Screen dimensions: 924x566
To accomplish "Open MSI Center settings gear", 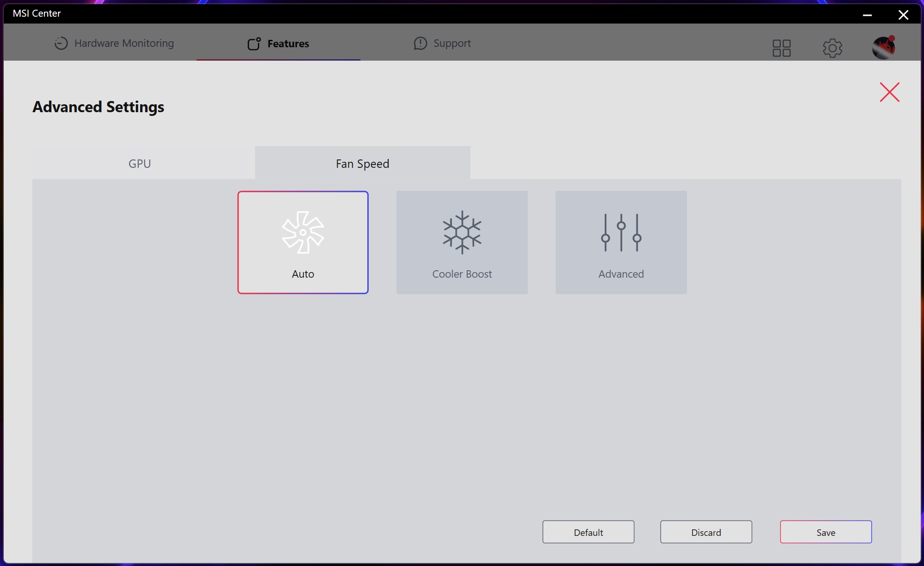I will [x=833, y=48].
